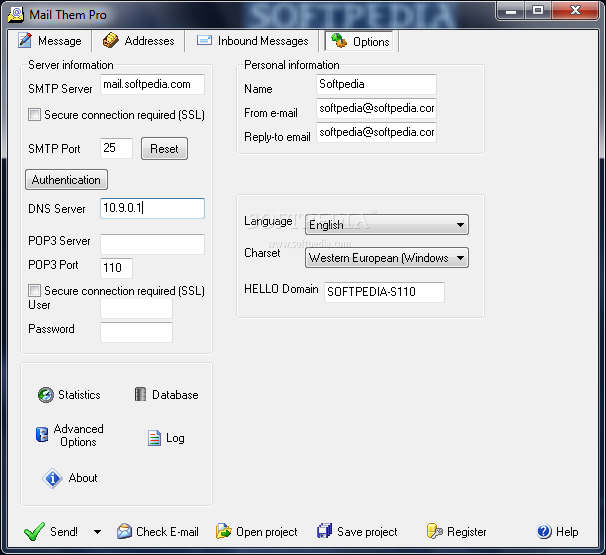Click the POP3 Password field

point(136,332)
